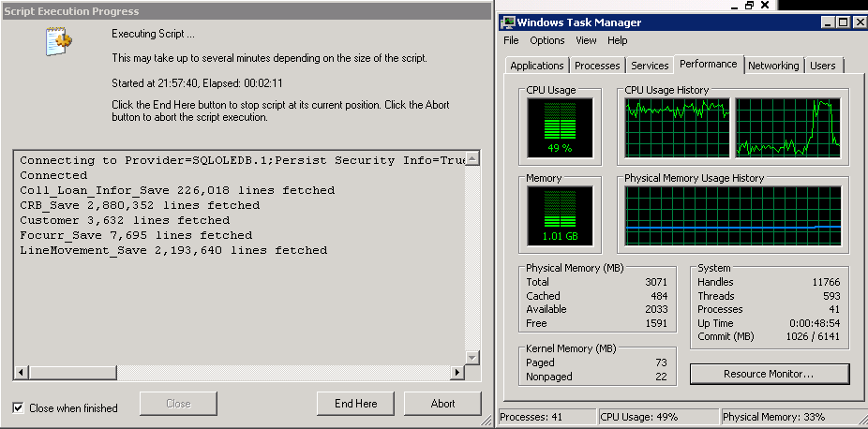Click the End Here button

click(355, 404)
